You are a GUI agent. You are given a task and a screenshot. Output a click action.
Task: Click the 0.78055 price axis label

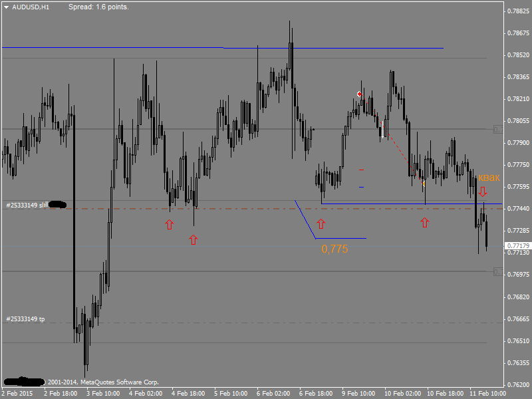pyautogui.click(x=518, y=121)
